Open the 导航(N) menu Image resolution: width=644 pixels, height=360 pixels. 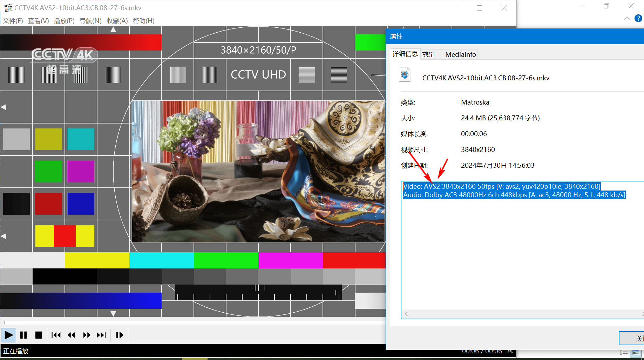(90, 21)
